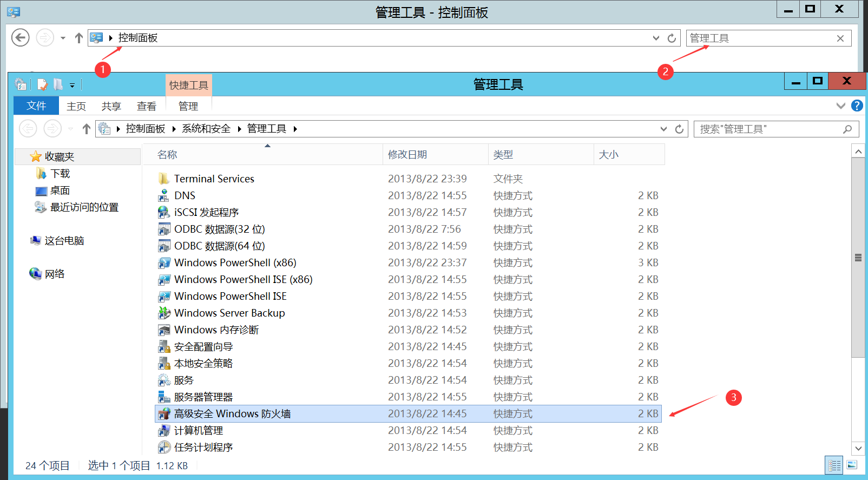Select the 服务 gear icon
The height and width of the screenshot is (480, 868).
pos(164,380)
